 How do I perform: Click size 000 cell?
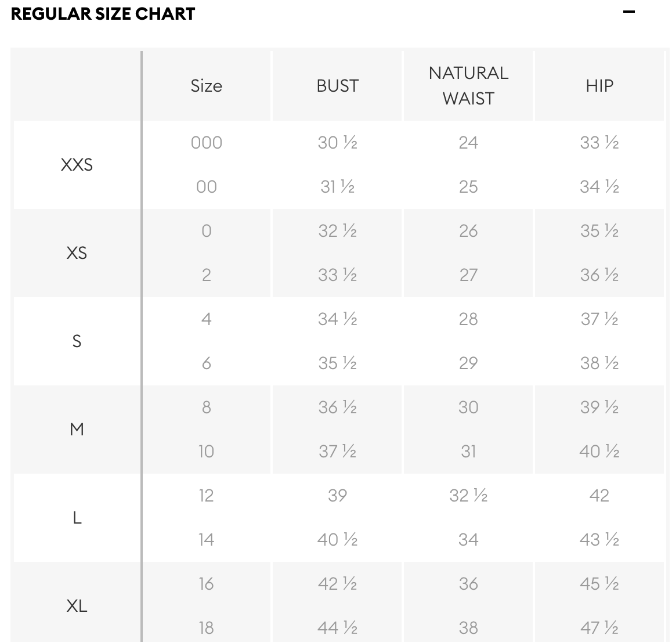(206, 143)
